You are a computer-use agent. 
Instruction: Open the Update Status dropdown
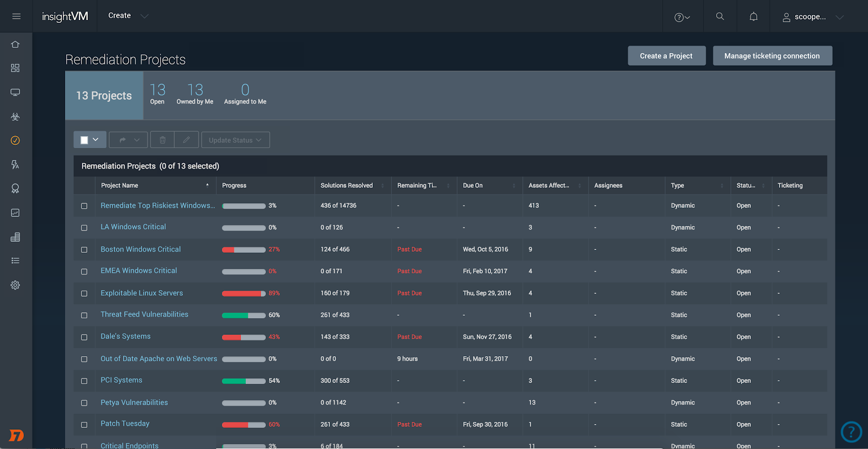[235, 140]
